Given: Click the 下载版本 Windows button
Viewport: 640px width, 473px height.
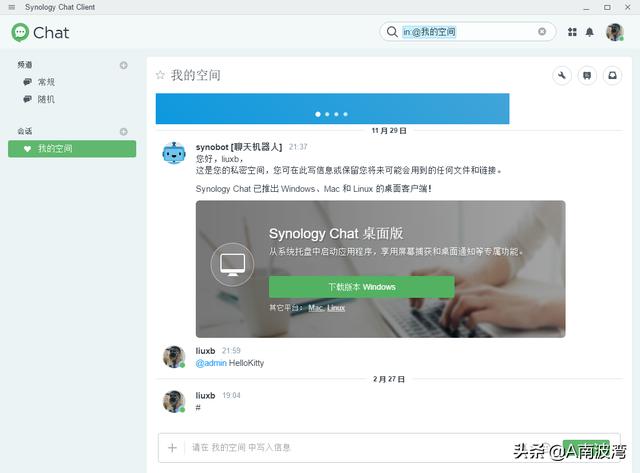Looking at the screenshot, I should (362, 287).
